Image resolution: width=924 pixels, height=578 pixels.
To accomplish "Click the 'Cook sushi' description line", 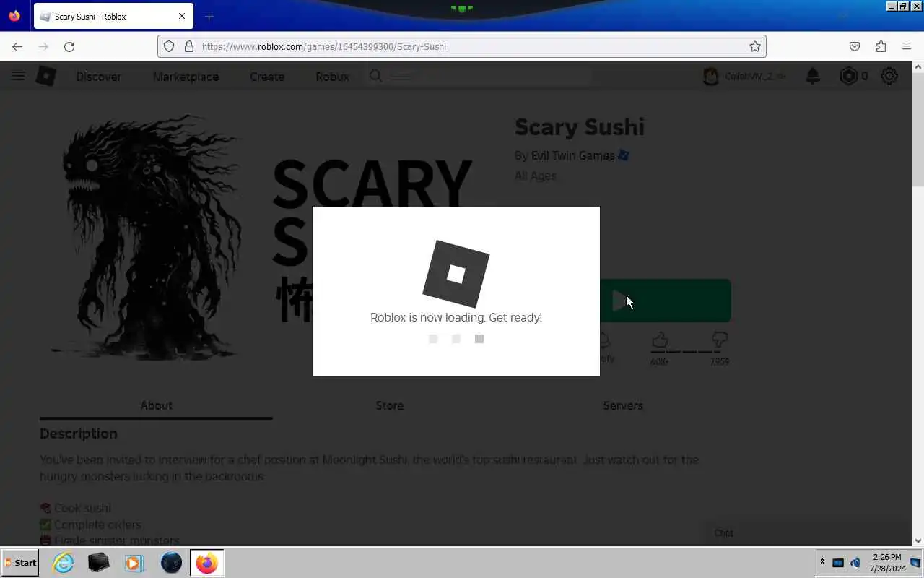I will coord(75,508).
